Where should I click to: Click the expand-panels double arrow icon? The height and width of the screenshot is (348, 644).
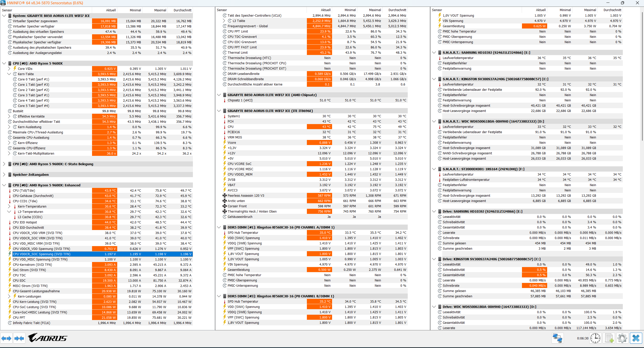click(x=6, y=338)
